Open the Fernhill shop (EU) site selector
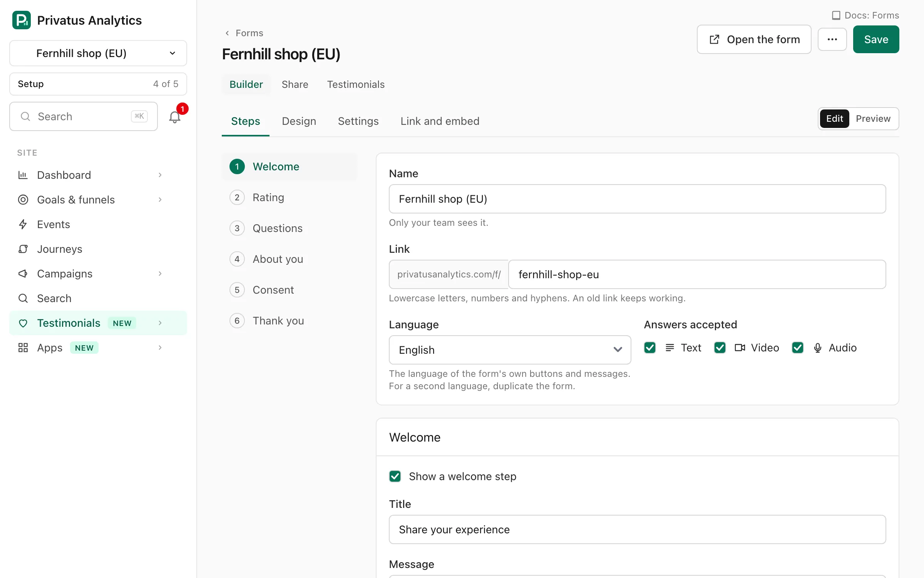The image size is (924, 578). 98,53
